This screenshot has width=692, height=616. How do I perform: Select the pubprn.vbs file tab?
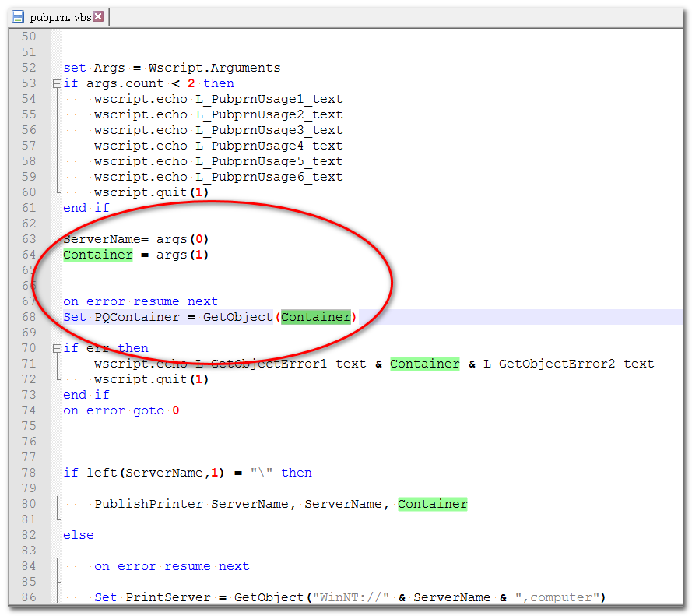pos(58,17)
